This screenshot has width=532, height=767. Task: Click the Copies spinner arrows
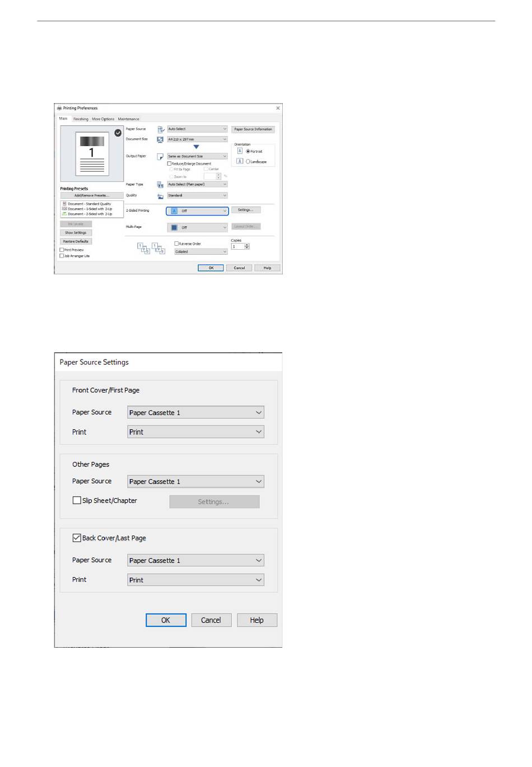pyautogui.click(x=247, y=246)
